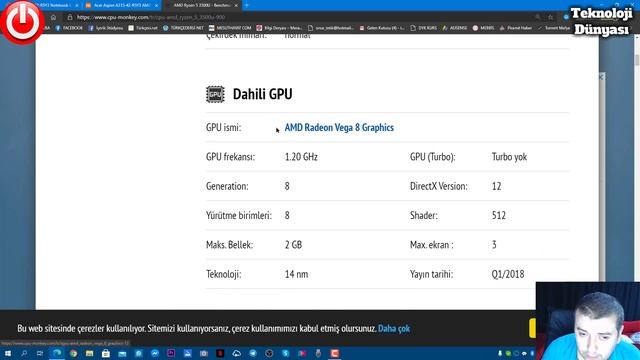Open the Photos app from the taskbar
The height and width of the screenshot is (360, 640).
click(x=187, y=353)
